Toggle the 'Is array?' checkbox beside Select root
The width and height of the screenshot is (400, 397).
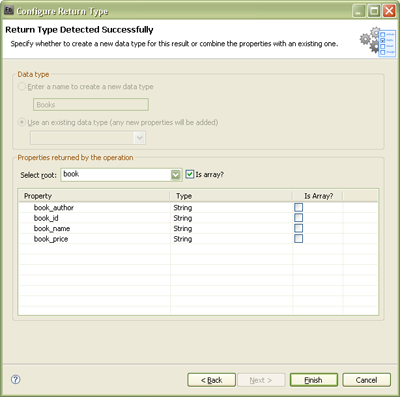point(190,174)
